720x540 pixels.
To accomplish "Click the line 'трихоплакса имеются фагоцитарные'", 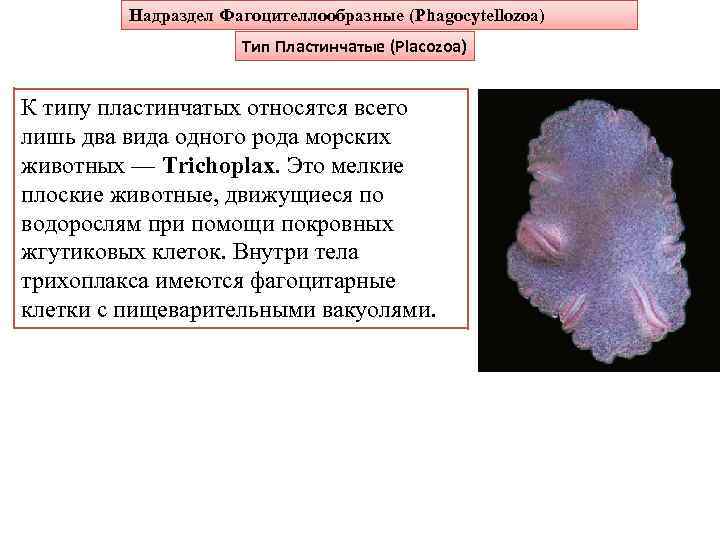I will (x=208, y=281).
